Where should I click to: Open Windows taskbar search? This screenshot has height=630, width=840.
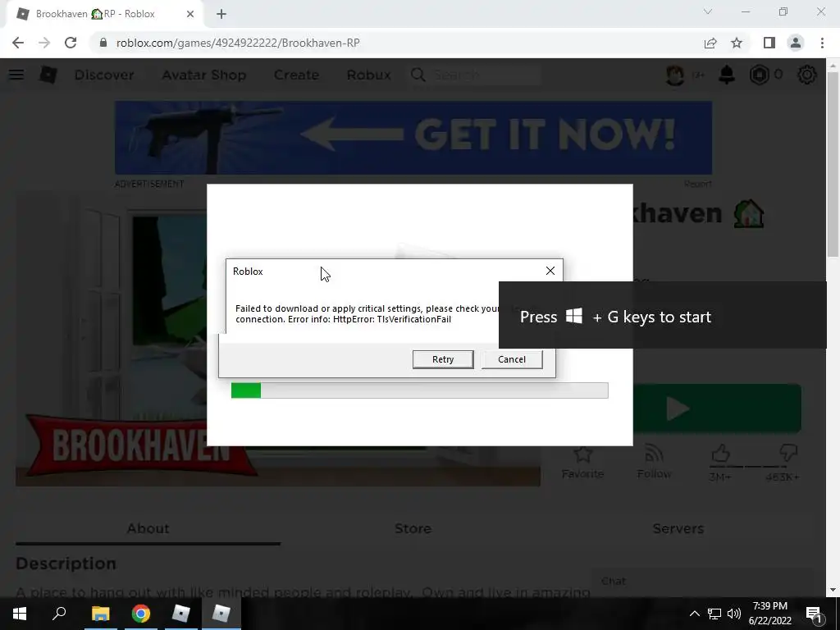coord(59,614)
